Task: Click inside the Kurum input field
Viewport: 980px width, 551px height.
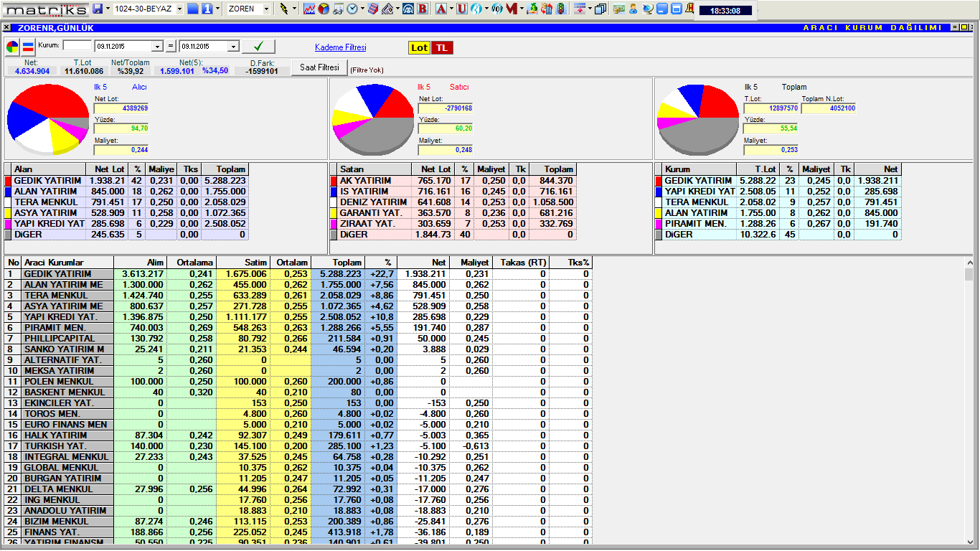Action: tap(77, 45)
